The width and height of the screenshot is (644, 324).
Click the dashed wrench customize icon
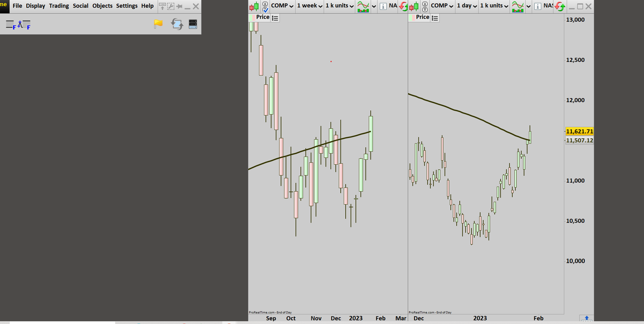coord(171,6)
